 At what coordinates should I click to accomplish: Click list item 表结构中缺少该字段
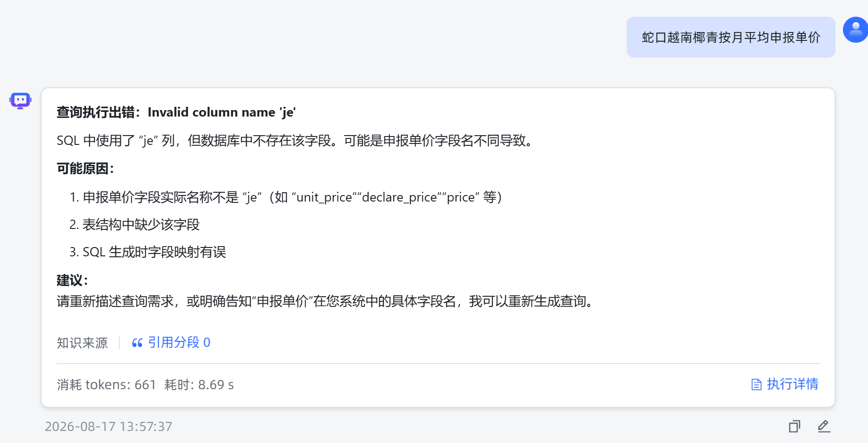click(x=135, y=225)
